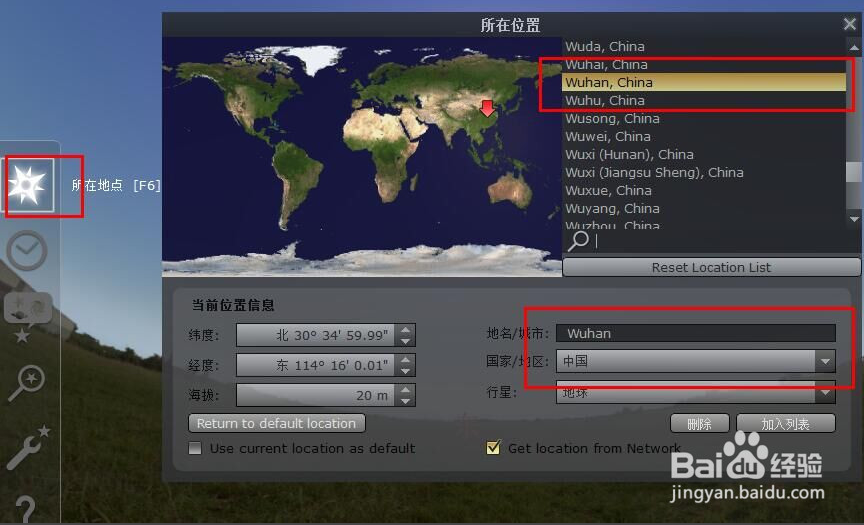Viewport: 864px width, 525px height.
Task: Click the longitude value field
Action: (x=316, y=365)
